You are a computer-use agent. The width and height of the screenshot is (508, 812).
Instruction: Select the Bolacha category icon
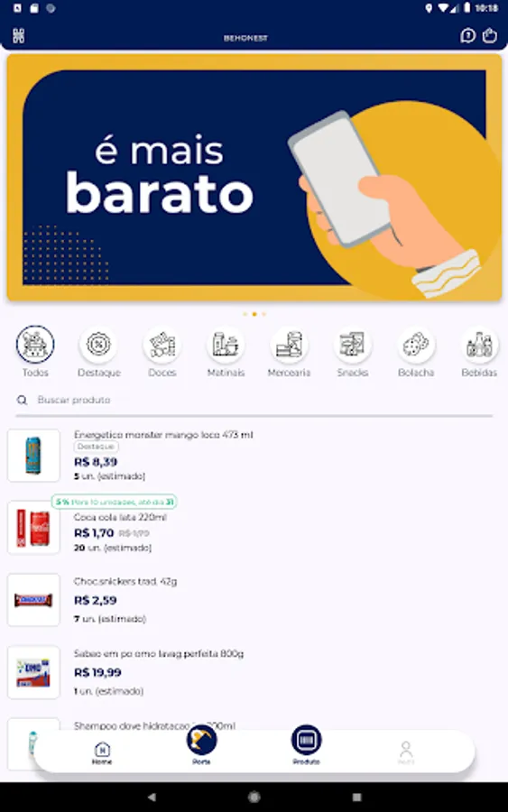tap(416, 345)
